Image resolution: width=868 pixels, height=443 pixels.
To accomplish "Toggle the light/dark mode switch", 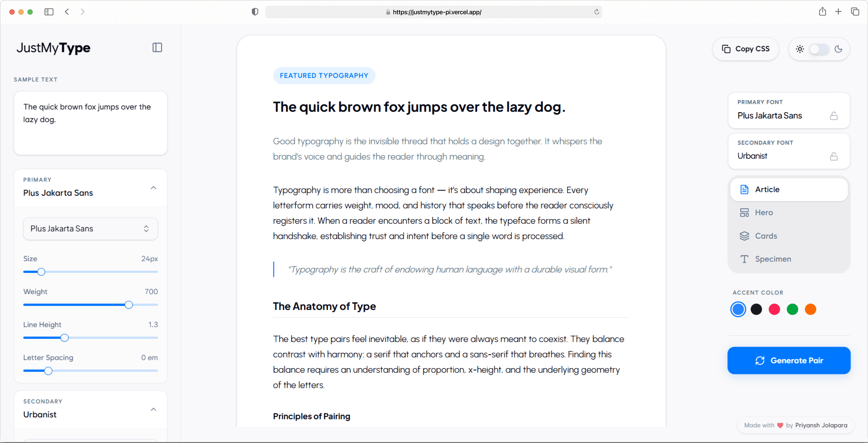I will click(819, 49).
